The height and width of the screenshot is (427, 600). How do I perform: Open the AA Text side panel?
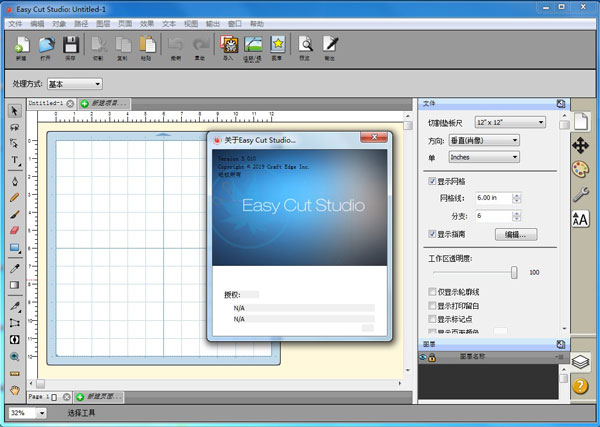(x=580, y=219)
